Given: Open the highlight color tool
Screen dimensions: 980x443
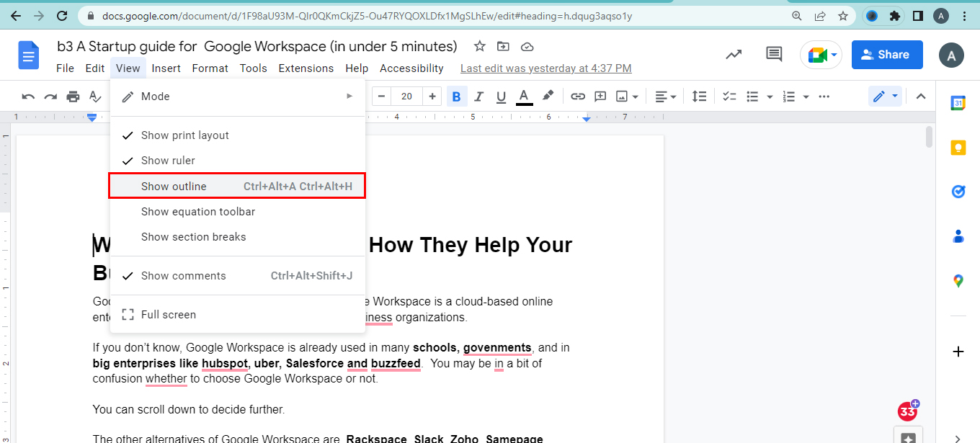Looking at the screenshot, I should tap(548, 97).
